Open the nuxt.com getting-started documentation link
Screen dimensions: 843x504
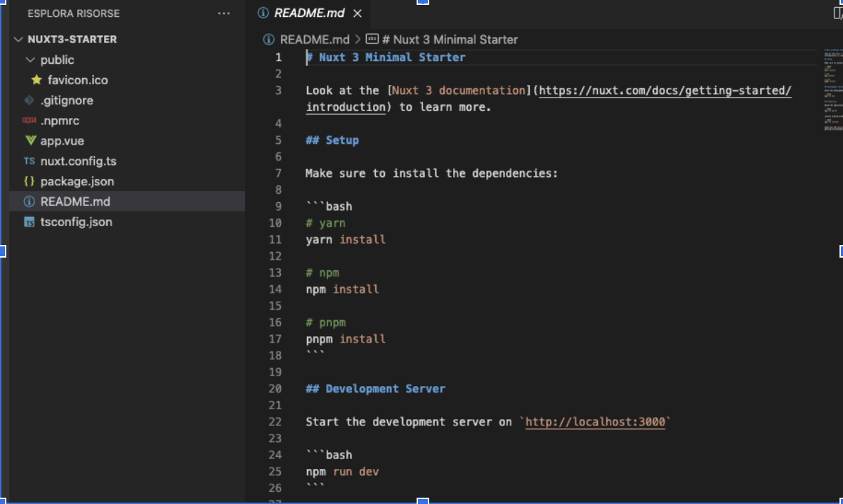point(548,99)
